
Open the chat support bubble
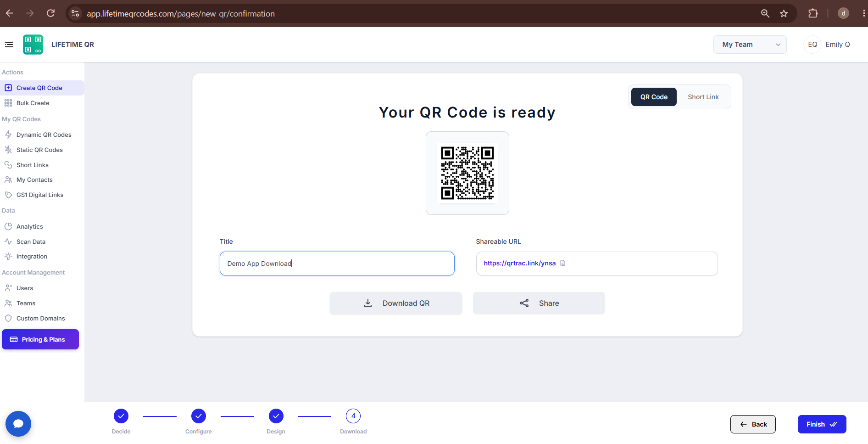point(18,423)
